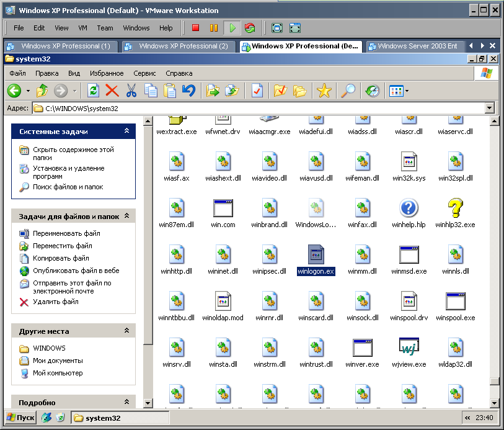Select the winlogon.exe file
This screenshot has width=504, height=430.
point(316,260)
